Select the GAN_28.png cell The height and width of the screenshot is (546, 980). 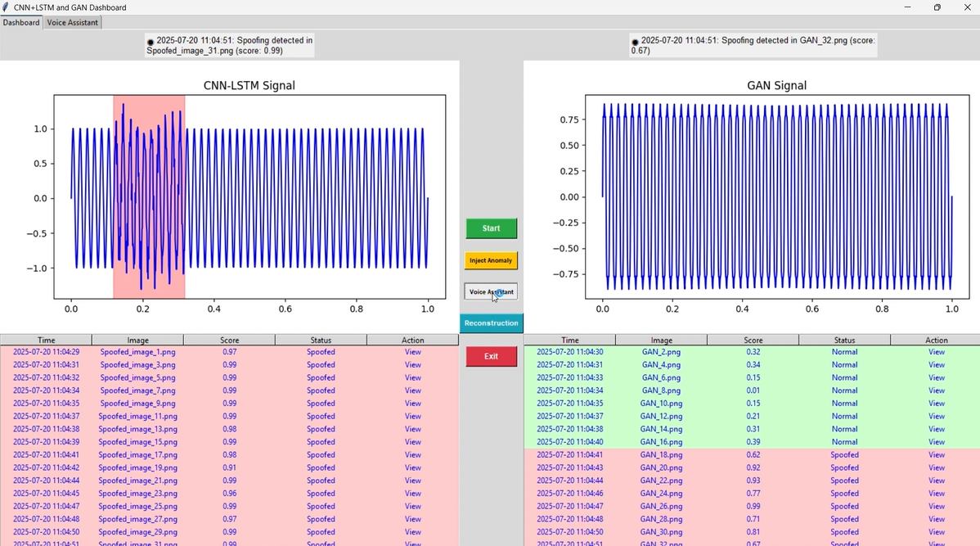pos(661,519)
